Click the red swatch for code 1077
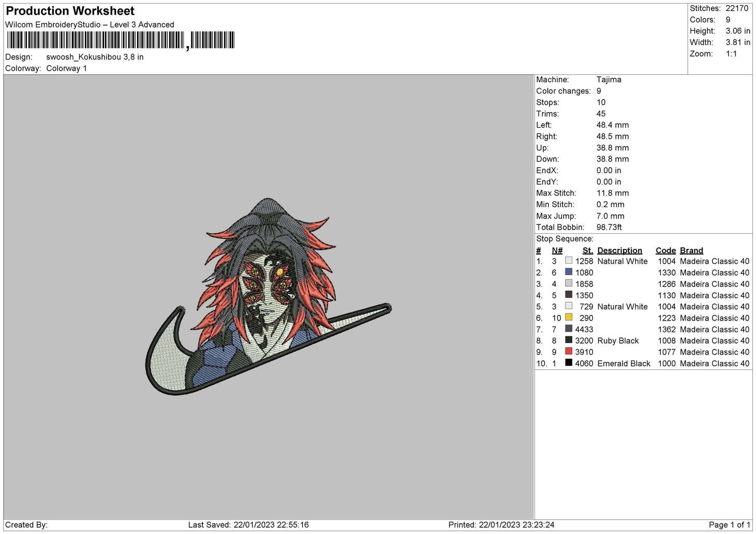Viewport: 756px width, 534px height. point(569,351)
